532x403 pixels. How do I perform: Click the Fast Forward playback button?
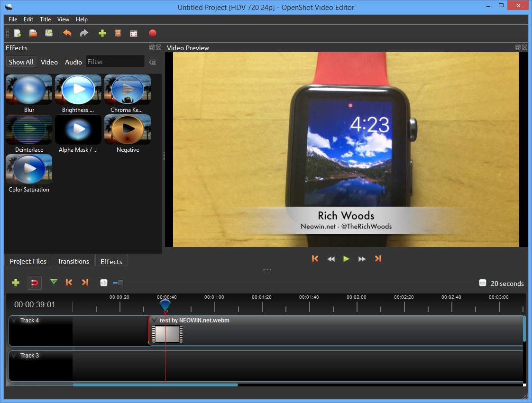point(362,259)
